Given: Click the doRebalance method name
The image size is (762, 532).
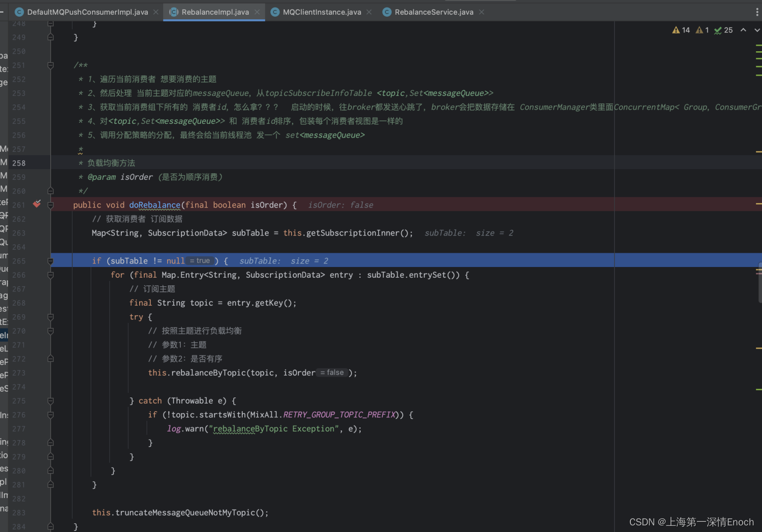Looking at the screenshot, I should [154, 205].
